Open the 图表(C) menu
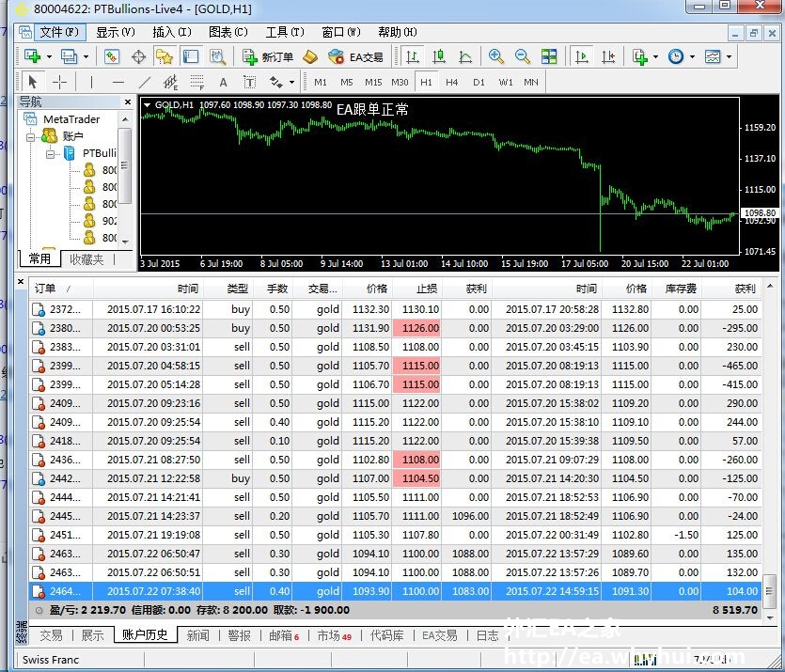 point(228,32)
